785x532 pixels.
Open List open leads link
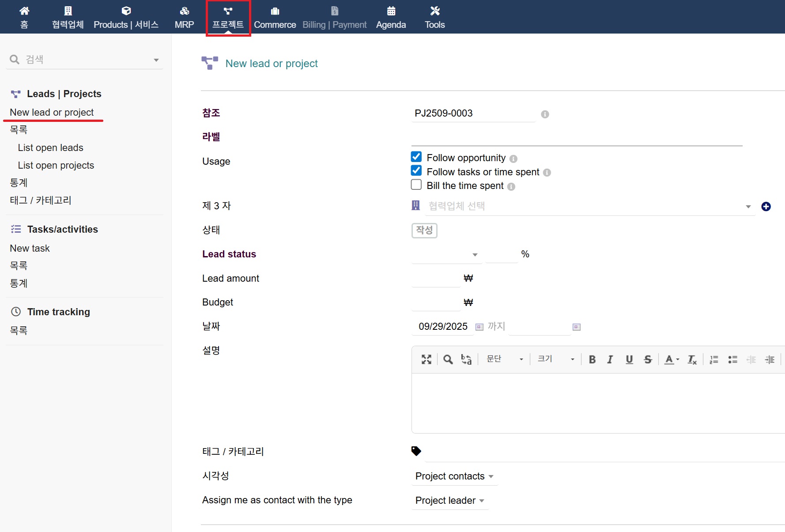(50, 148)
